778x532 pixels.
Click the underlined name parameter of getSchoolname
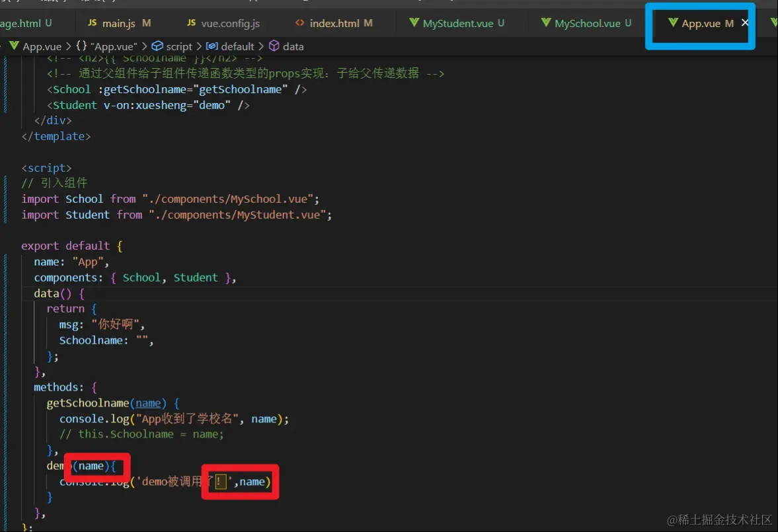point(148,404)
